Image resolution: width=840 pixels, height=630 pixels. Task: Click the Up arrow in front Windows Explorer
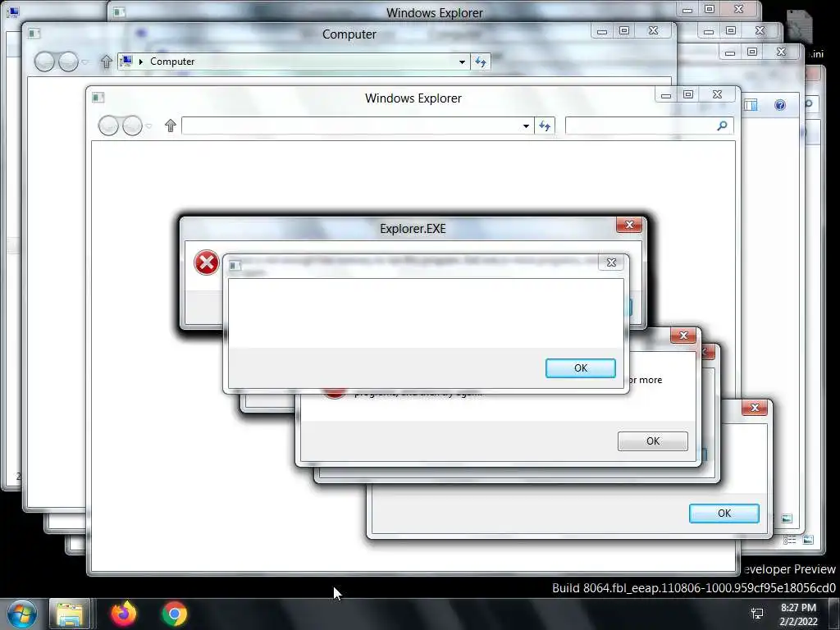coord(171,126)
